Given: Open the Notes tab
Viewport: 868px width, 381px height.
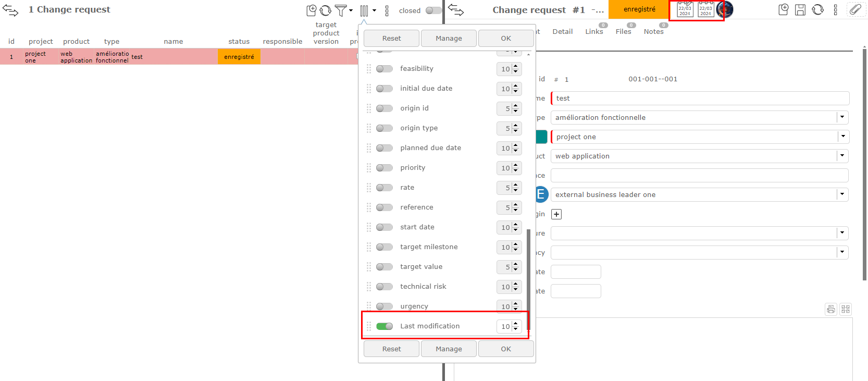Looking at the screenshot, I should pyautogui.click(x=653, y=32).
